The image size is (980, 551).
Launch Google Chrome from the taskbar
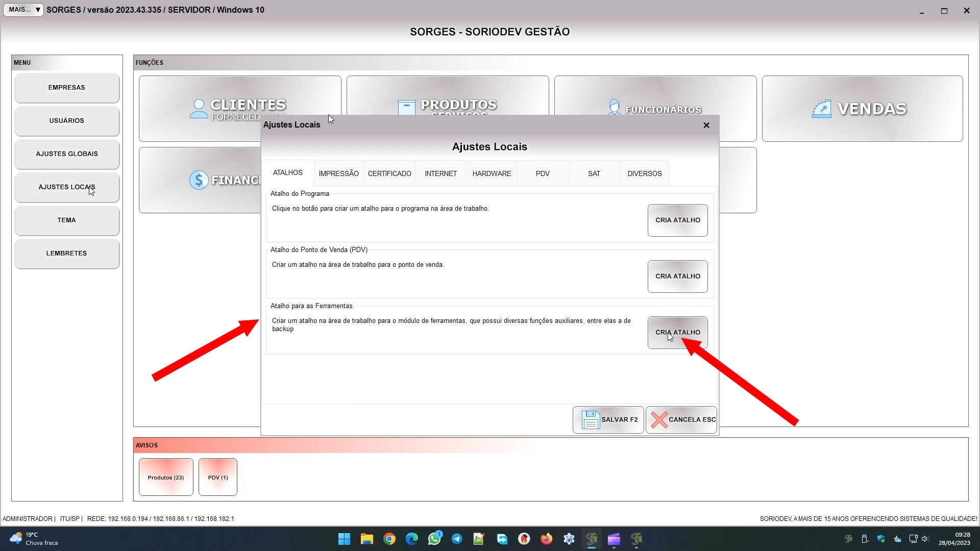[x=389, y=539]
